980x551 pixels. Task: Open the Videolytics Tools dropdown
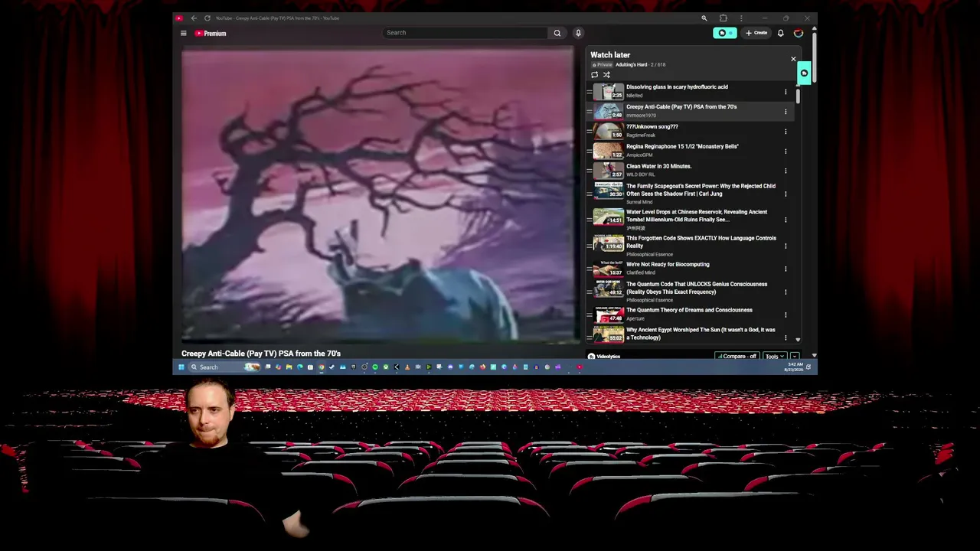tap(774, 357)
